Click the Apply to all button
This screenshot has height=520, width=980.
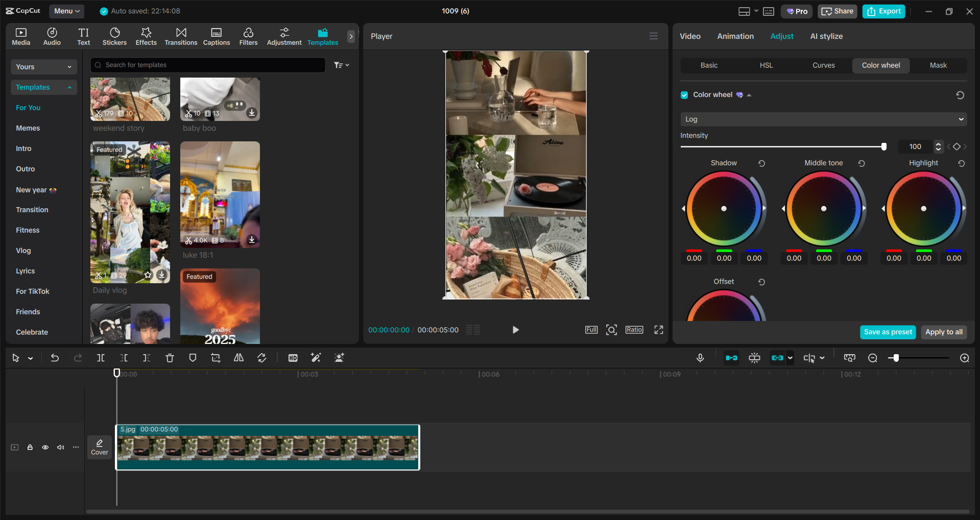[943, 332]
